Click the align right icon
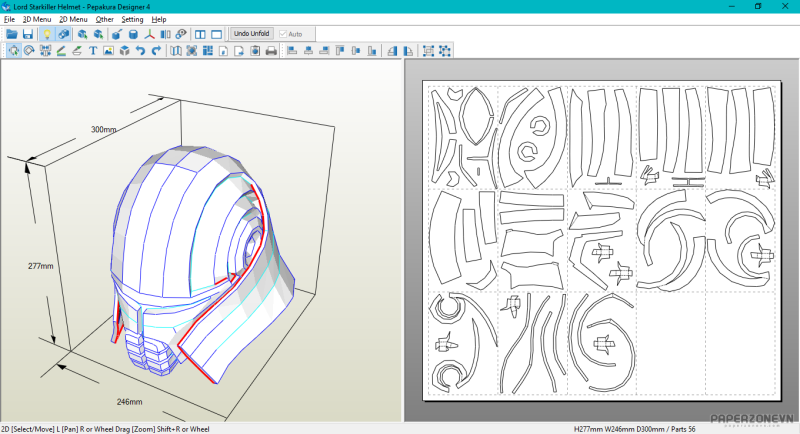 [324, 50]
